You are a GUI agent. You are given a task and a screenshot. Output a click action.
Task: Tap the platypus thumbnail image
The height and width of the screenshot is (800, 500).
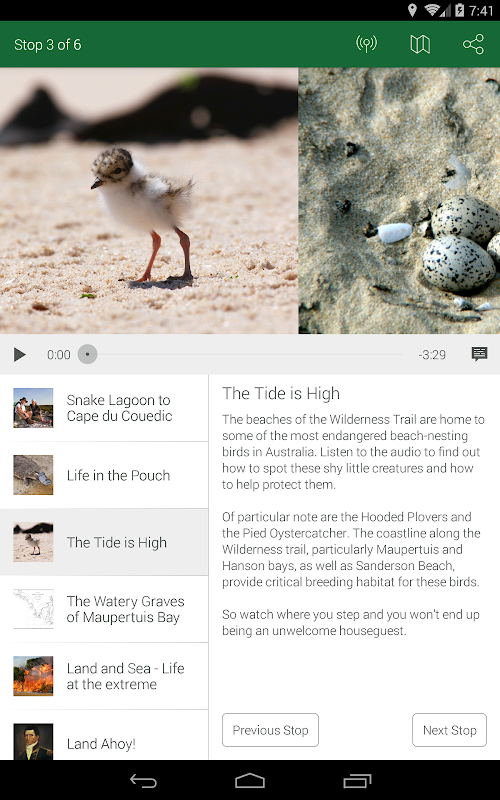tap(33, 475)
